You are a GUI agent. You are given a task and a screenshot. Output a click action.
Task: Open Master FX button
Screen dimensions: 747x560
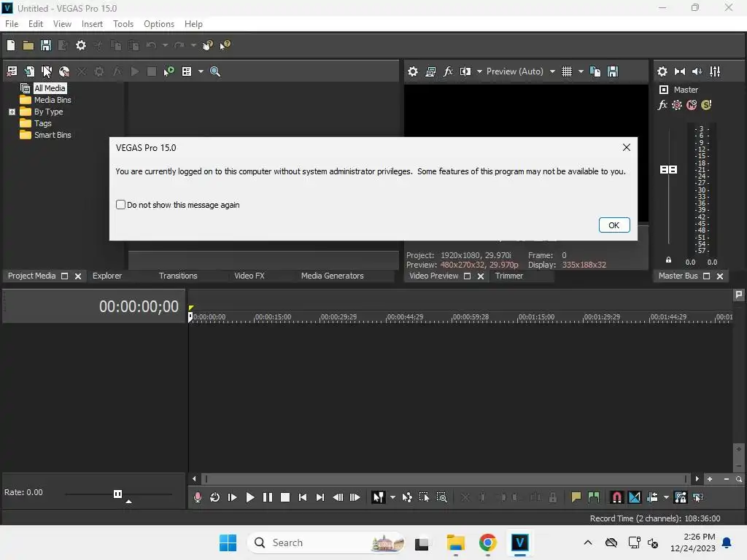pos(662,105)
